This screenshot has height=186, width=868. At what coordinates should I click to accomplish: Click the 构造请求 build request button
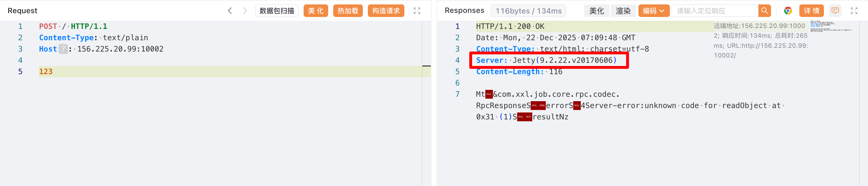pyautogui.click(x=386, y=11)
